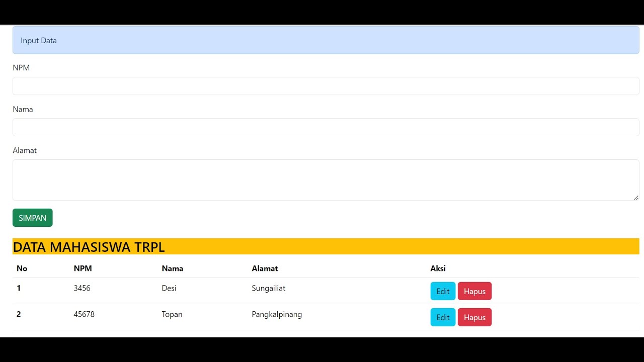Select the name Desi
This screenshot has width=644, height=362.
[x=169, y=288]
